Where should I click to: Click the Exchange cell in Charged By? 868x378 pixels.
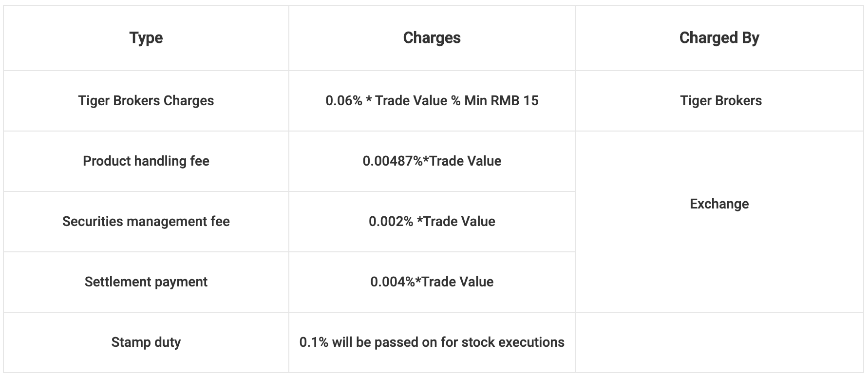click(719, 204)
